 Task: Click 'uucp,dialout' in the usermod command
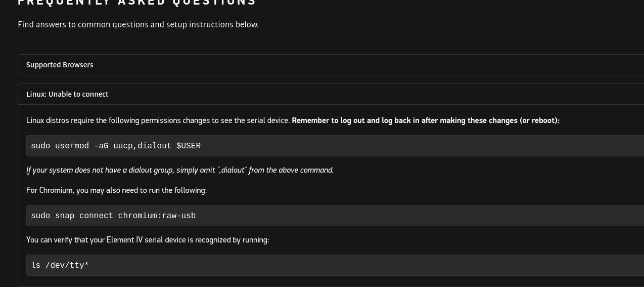coord(143,146)
